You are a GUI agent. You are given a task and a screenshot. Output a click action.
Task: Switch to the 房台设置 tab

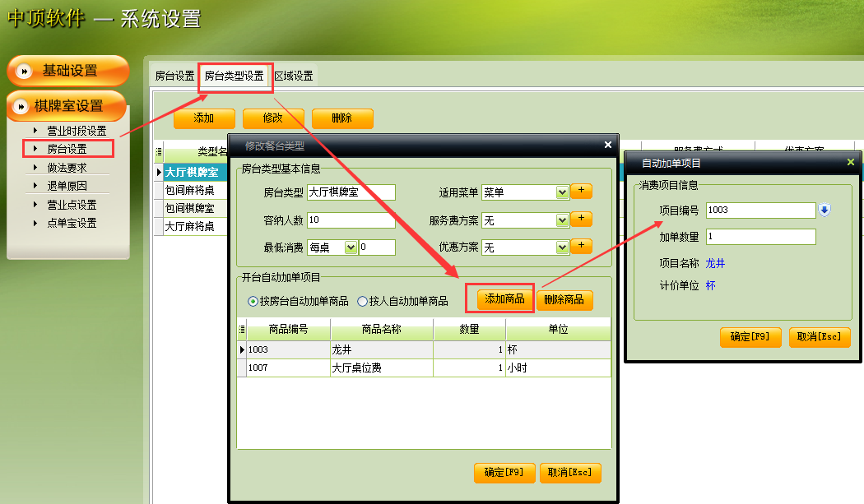(174, 76)
